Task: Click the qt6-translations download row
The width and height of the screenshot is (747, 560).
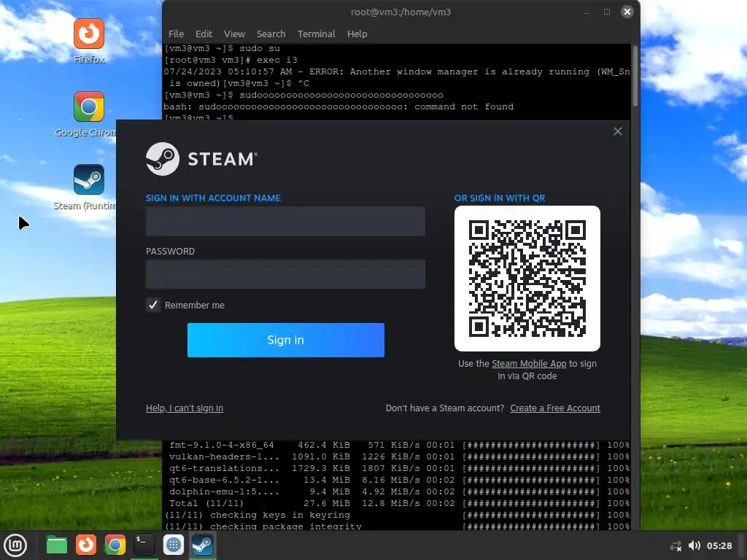Action: coord(399,468)
